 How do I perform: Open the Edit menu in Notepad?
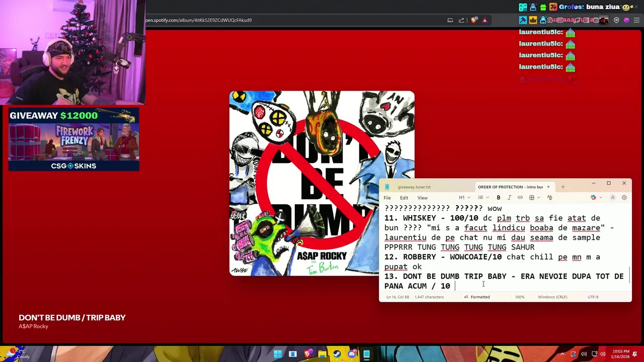tap(404, 198)
